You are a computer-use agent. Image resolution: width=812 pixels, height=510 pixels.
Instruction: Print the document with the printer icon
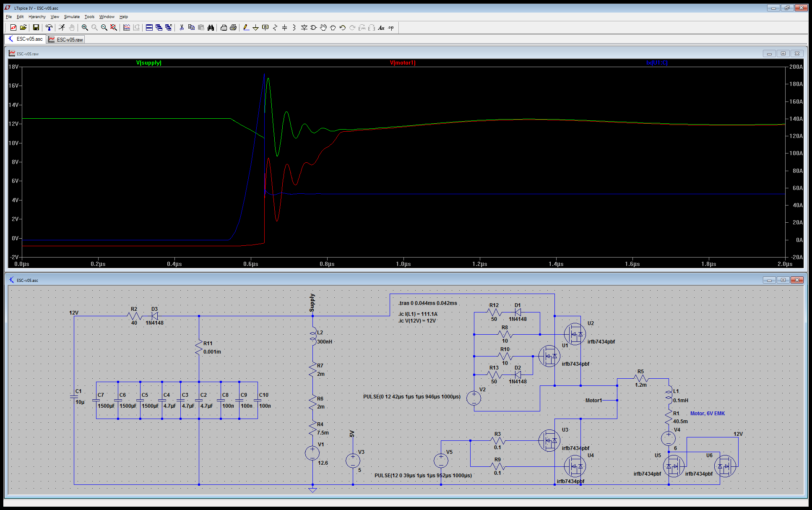point(233,28)
